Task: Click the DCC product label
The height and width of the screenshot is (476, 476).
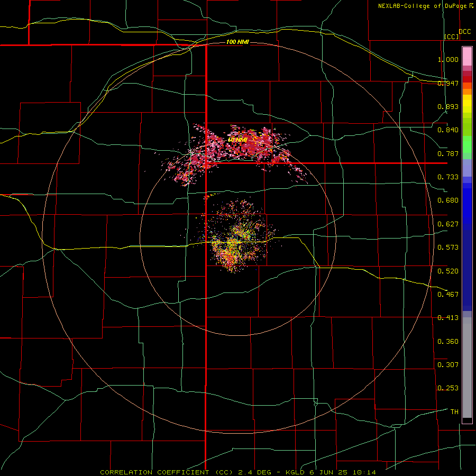Action: 464,32
